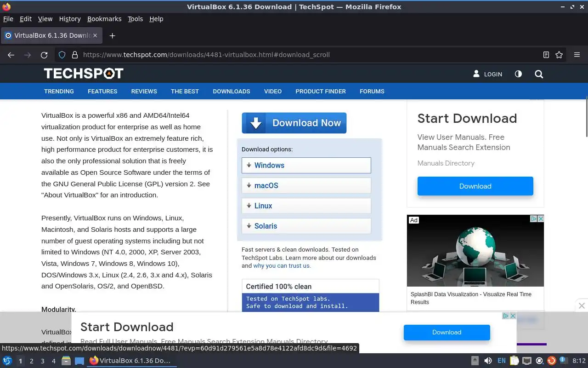This screenshot has width=588, height=368.
Task: Open the File menu
Action: click(x=8, y=19)
